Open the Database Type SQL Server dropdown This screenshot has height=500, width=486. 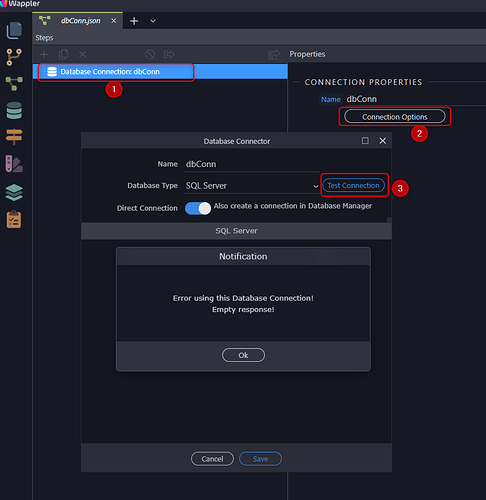(252, 186)
